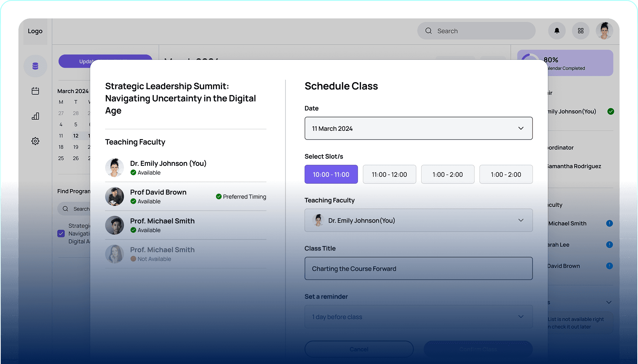
Task: Open the settings gear in sidebar
Action: click(x=35, y=141)
